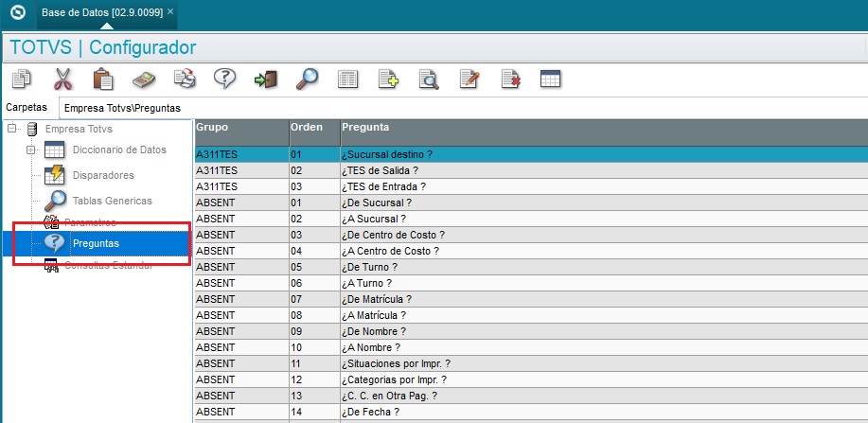Select row '¿Sucursal destino ?'
868x423 pixels.
pyautogui.click(x=531, y=154)
